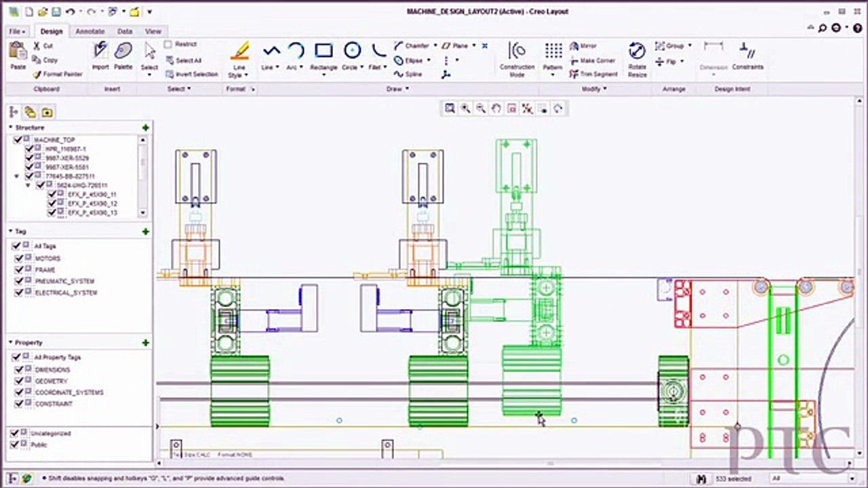Select the Fillet tool
This screenshot has height=488, width=868.
pos(377,56)
